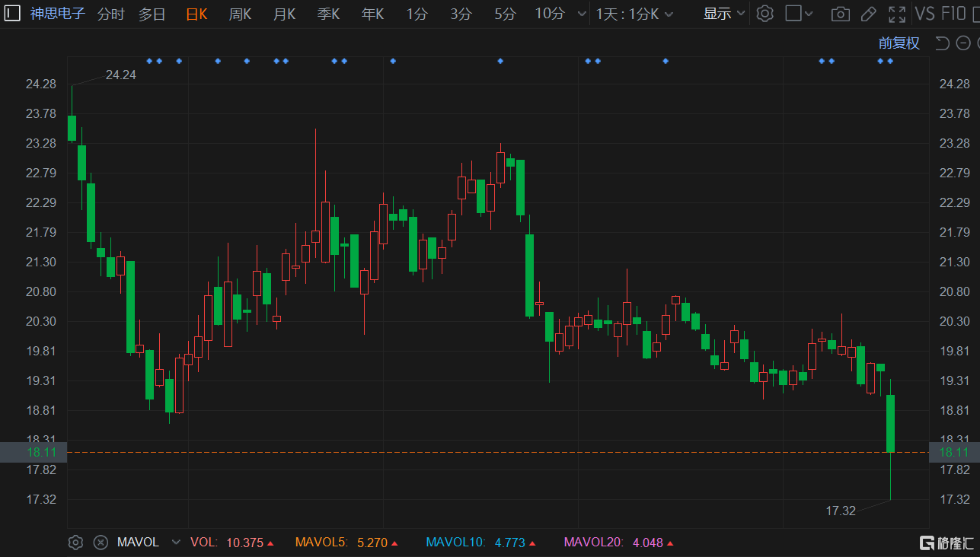Open F10 company information
The width and height of the screenshot is (980, 557).
pyautogui.click(x=953, y=14)
